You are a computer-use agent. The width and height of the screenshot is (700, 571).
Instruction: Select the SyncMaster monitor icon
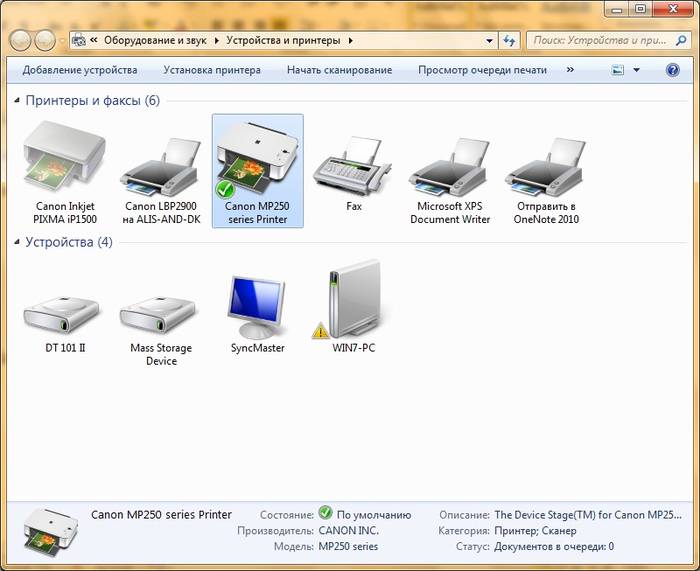[257, 306]
